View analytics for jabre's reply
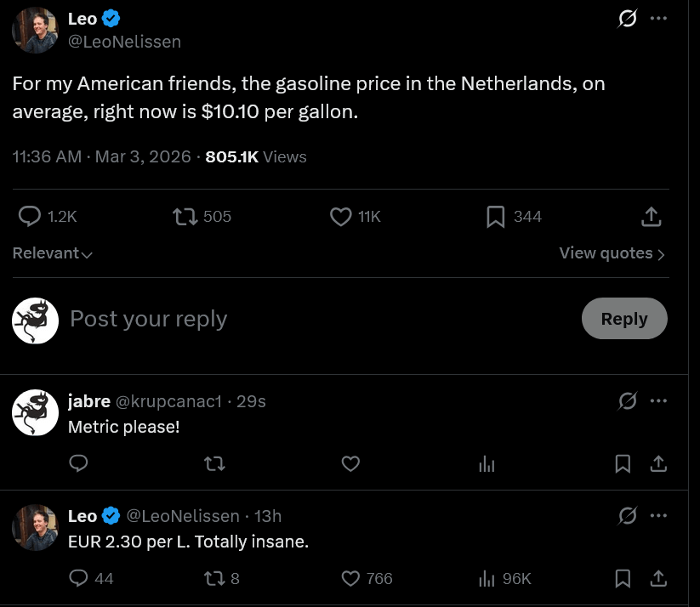 point(487,463)
